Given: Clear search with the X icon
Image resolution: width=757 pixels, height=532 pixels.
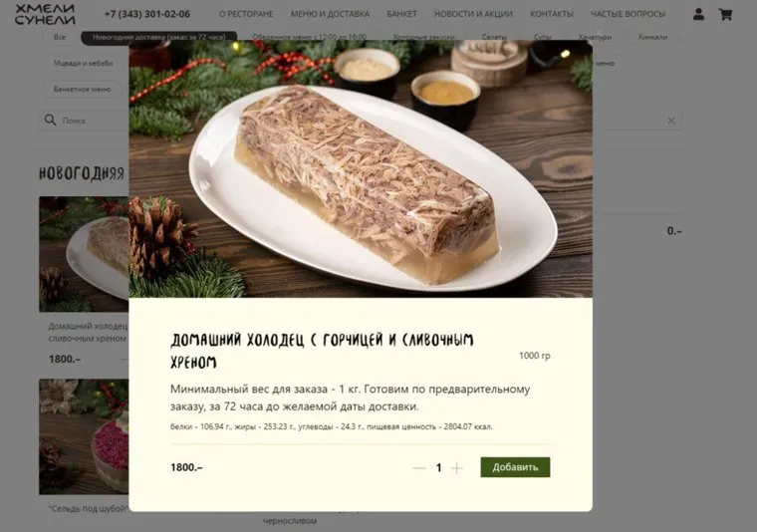Looking at the screenshot, I should (x=671, y=121).
